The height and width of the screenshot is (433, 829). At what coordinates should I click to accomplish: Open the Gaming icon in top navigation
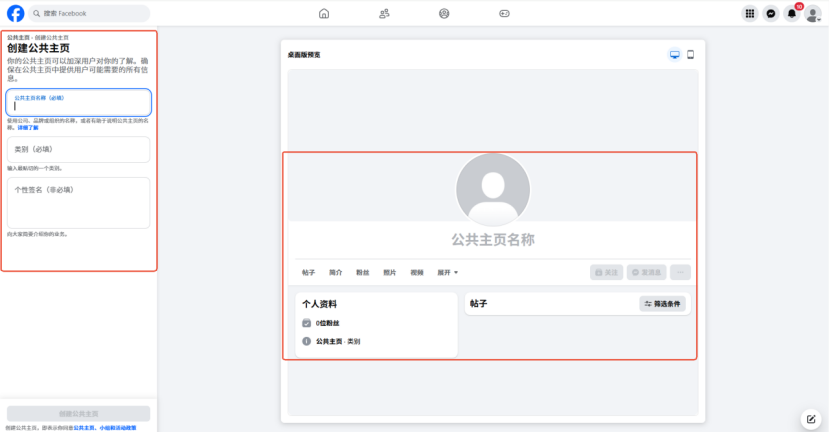tap(505, 13)
